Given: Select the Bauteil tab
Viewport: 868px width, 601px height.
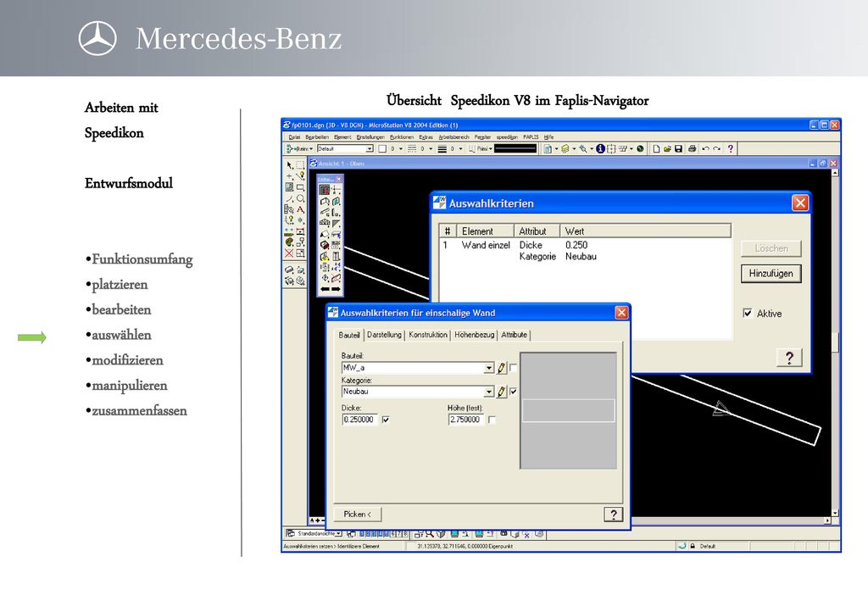Looking at the screenshot, I should click(348, 336).
